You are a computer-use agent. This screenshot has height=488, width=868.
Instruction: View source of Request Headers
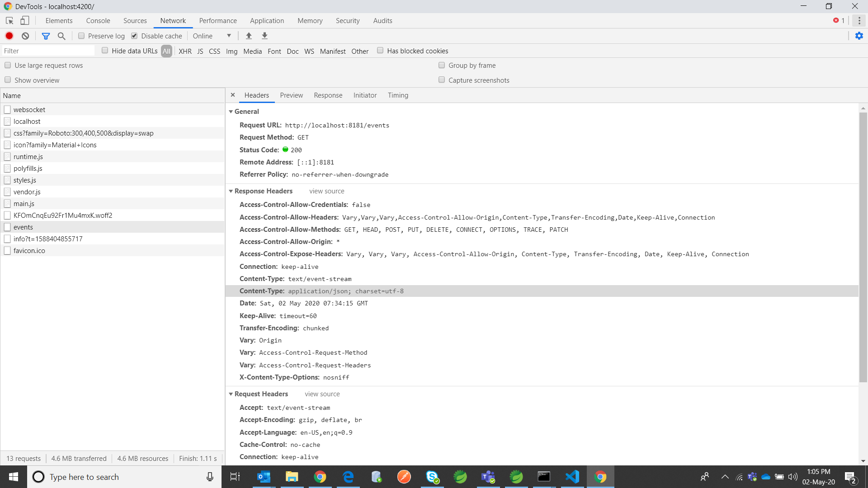pos(322,394)
